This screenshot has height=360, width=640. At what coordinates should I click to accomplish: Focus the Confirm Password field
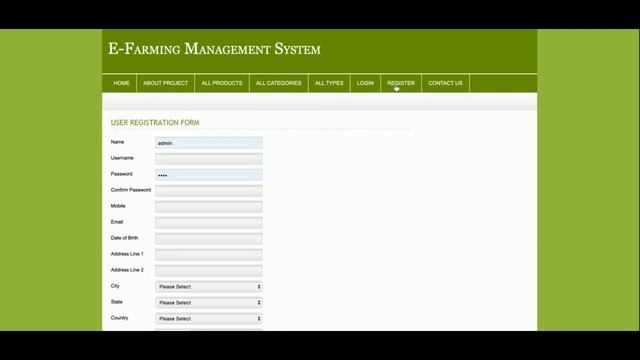click(209, 191)
